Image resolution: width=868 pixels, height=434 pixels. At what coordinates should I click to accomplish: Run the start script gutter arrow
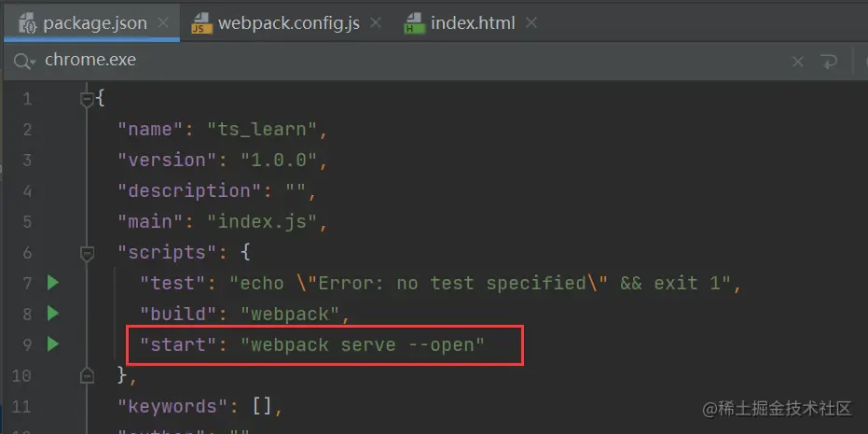[x=52, y=344]
